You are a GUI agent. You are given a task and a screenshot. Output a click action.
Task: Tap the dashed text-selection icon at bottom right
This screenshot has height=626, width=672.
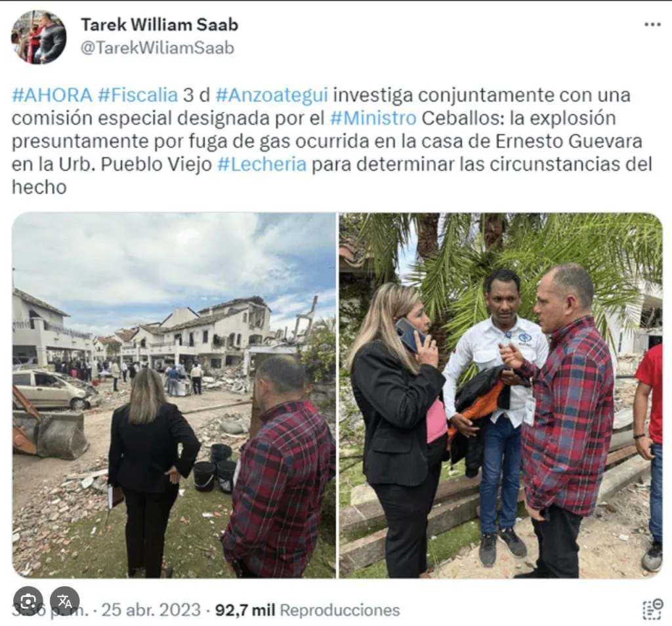653,609
